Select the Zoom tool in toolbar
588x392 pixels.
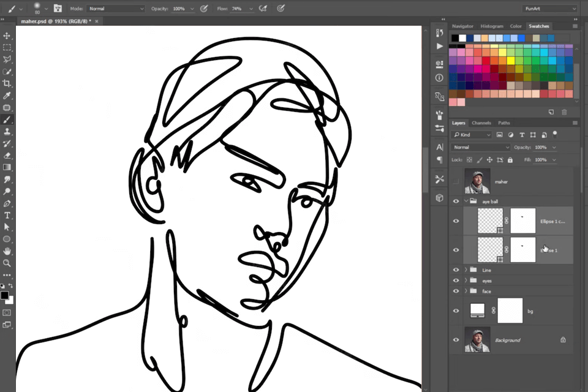pos(7,263)
